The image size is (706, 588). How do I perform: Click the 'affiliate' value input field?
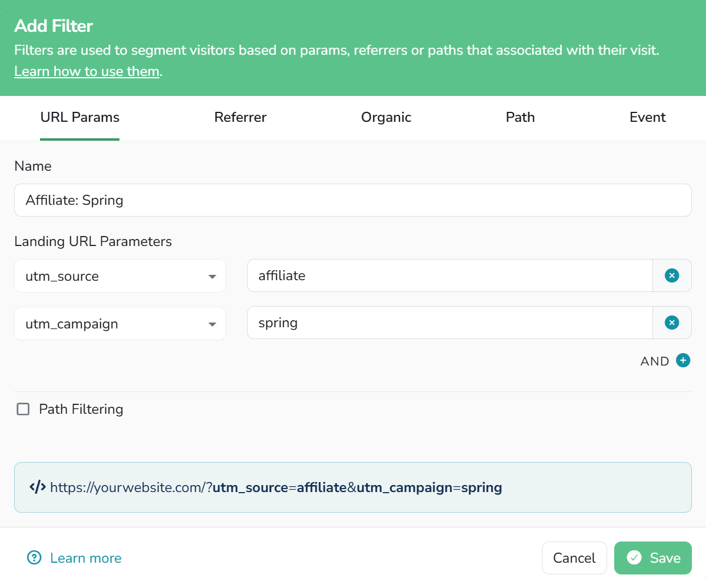click(x=449, y=275)
